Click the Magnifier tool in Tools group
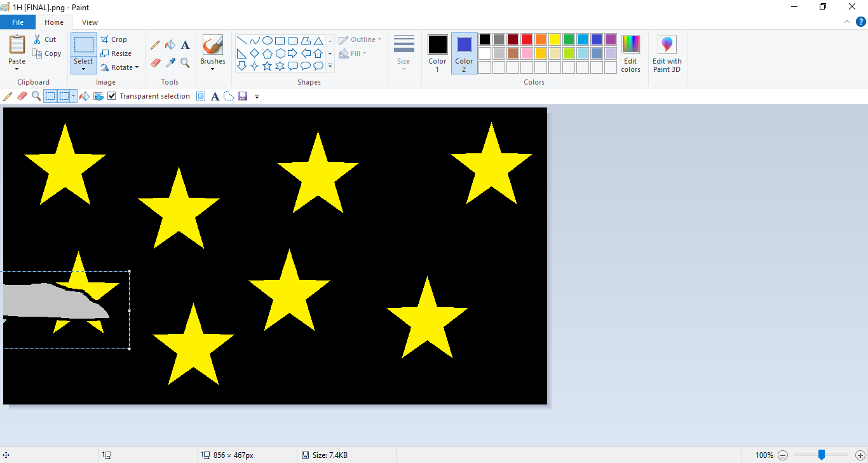Image resolution: width=868 pixels, height=463 pixels. (185, 63)
